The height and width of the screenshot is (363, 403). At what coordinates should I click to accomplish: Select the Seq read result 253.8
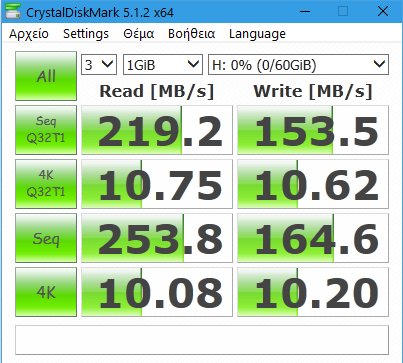click(x=157, y=238)
